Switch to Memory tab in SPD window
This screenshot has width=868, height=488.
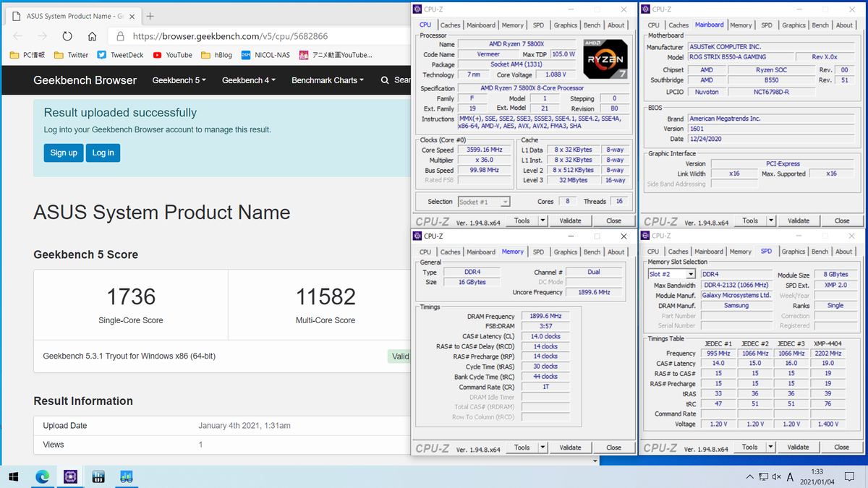coord(740,252)
